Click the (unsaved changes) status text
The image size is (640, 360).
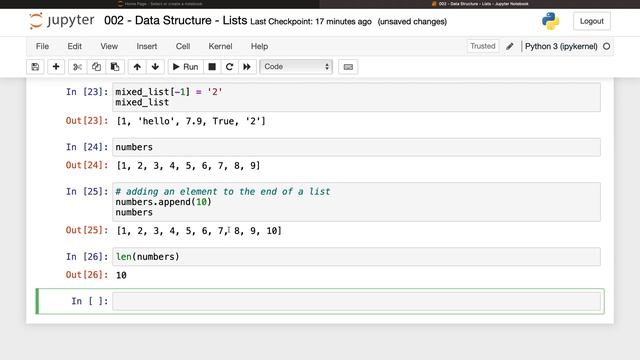(412, 22)
